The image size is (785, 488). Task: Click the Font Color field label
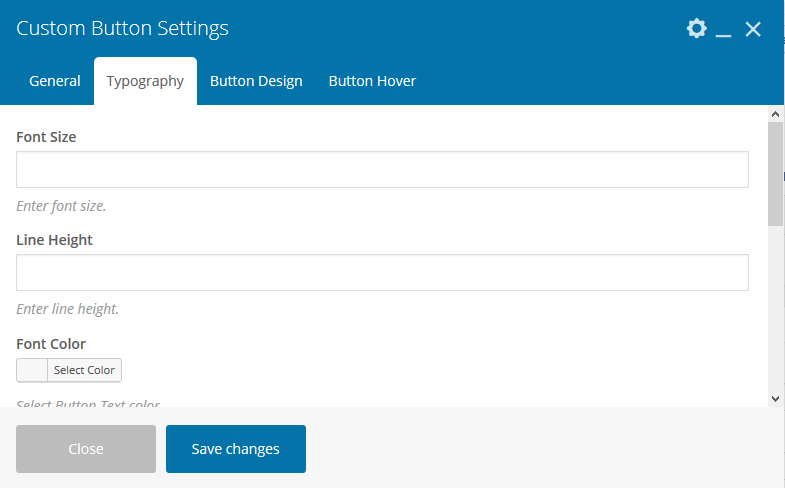51,344
